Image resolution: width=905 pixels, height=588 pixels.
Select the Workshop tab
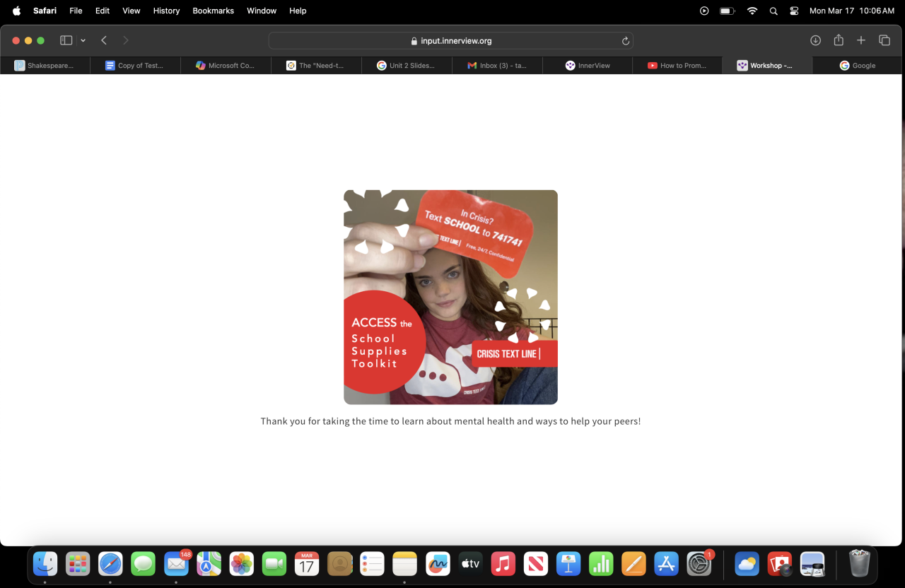pos(767,66)
